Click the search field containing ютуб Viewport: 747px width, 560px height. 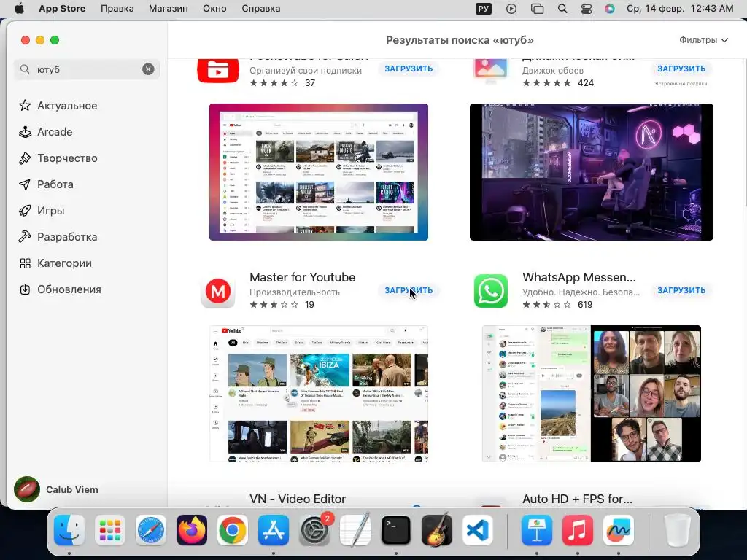(86, 69)
